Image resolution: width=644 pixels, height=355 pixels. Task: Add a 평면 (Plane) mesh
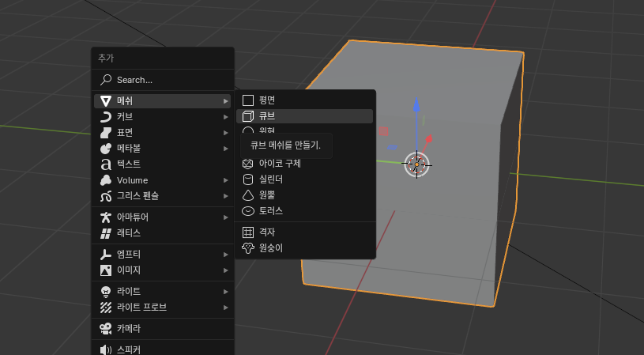coord(305,100)
